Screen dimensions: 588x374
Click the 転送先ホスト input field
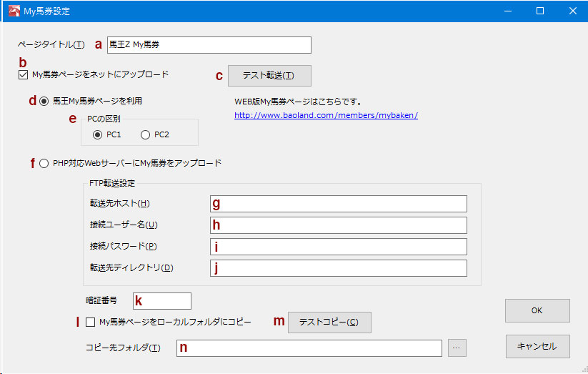pos(338,204)
